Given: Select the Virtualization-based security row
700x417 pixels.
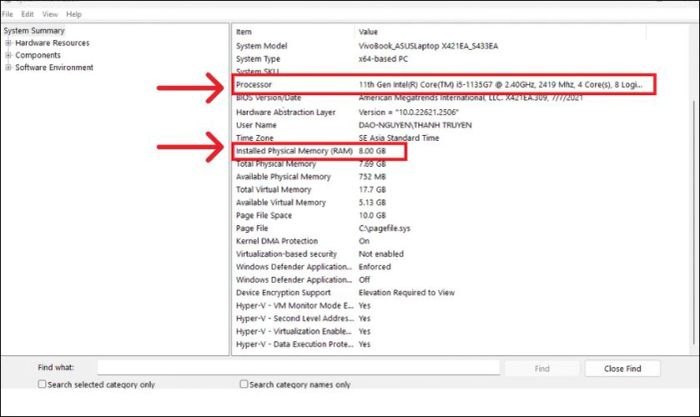Looking at the screenshot, I should pyautogui.click(x=440, y=254).
